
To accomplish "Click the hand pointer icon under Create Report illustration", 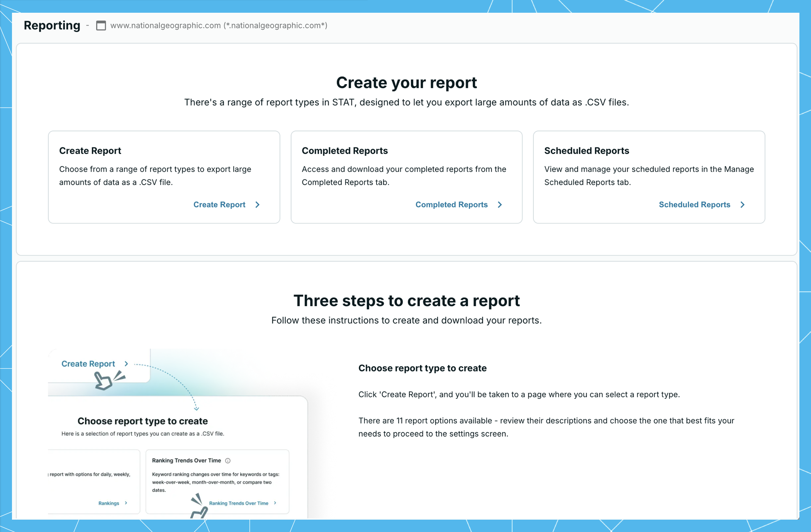I will pos(103,381).
